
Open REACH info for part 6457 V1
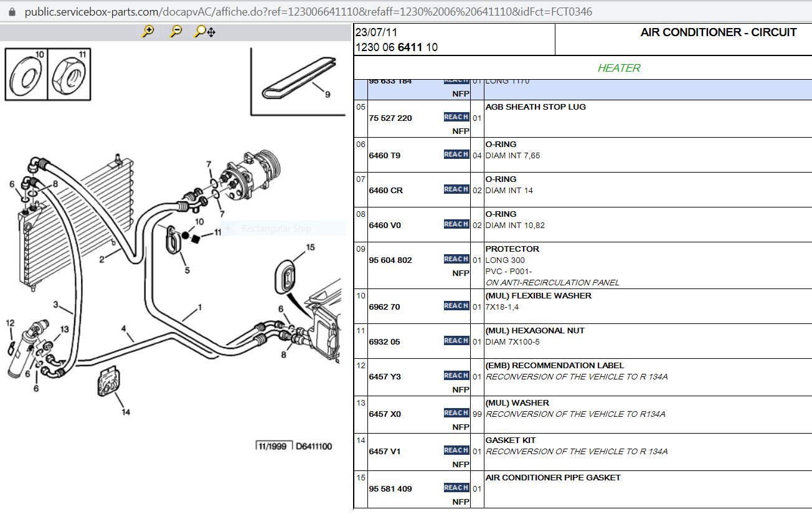click(x=456, y=450)
